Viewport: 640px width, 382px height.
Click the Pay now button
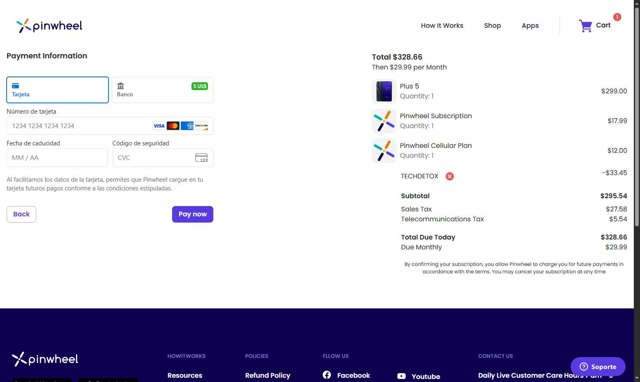(x=192, y=214)
